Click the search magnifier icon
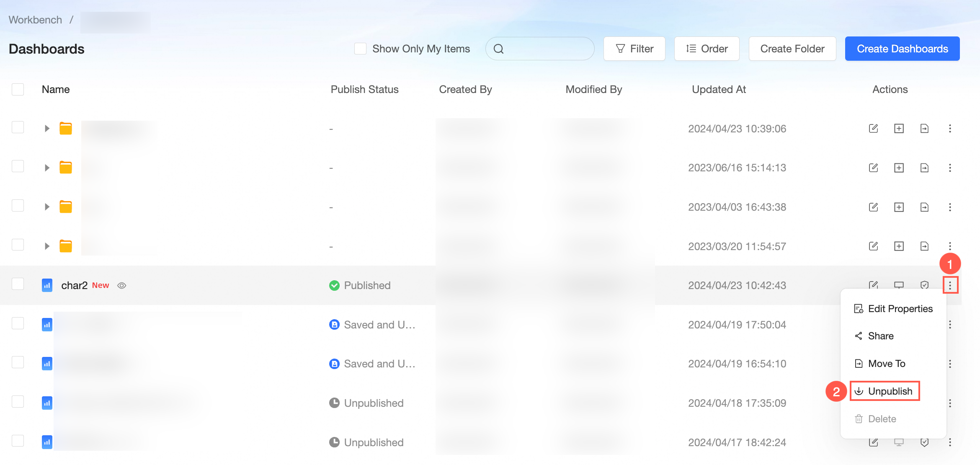Viewport: 980px width, 465px height. pos(498,49)
